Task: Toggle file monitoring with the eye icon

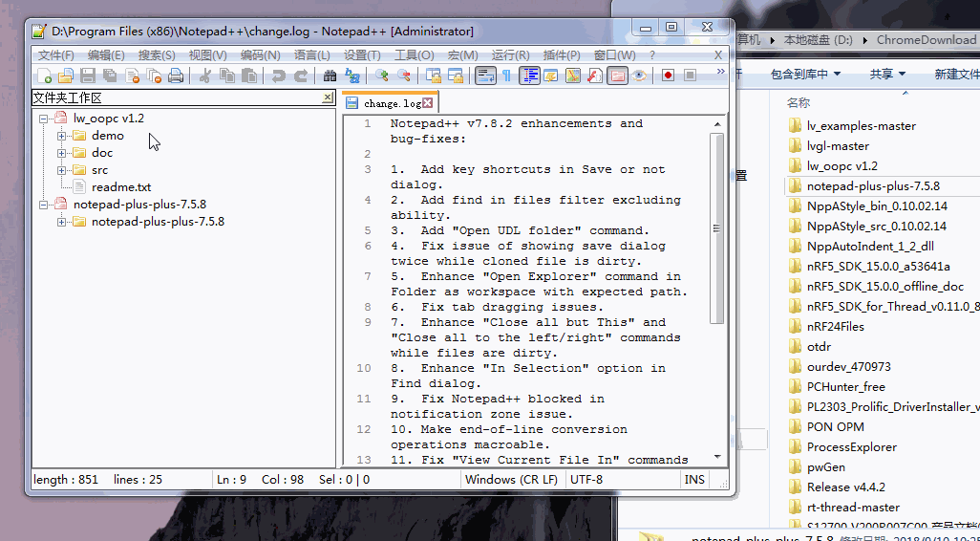Action: (x=639, y=76)
